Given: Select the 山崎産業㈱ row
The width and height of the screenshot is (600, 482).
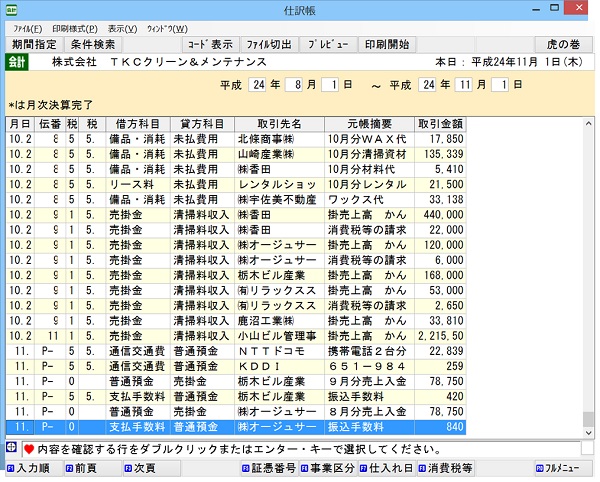Looking at the screenshot, I should (236, 154).
